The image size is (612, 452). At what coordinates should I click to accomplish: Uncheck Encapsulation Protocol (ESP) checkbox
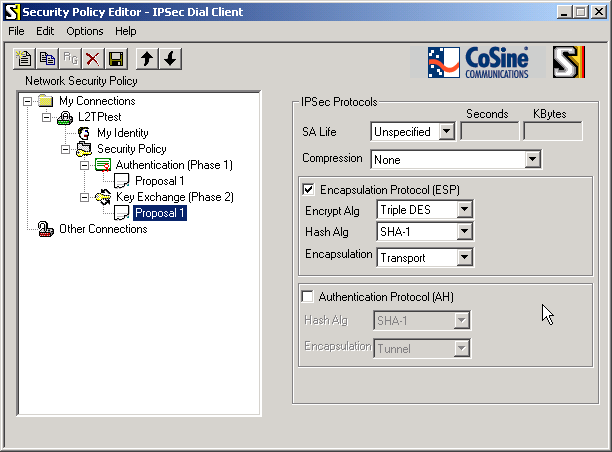[308, 190]
